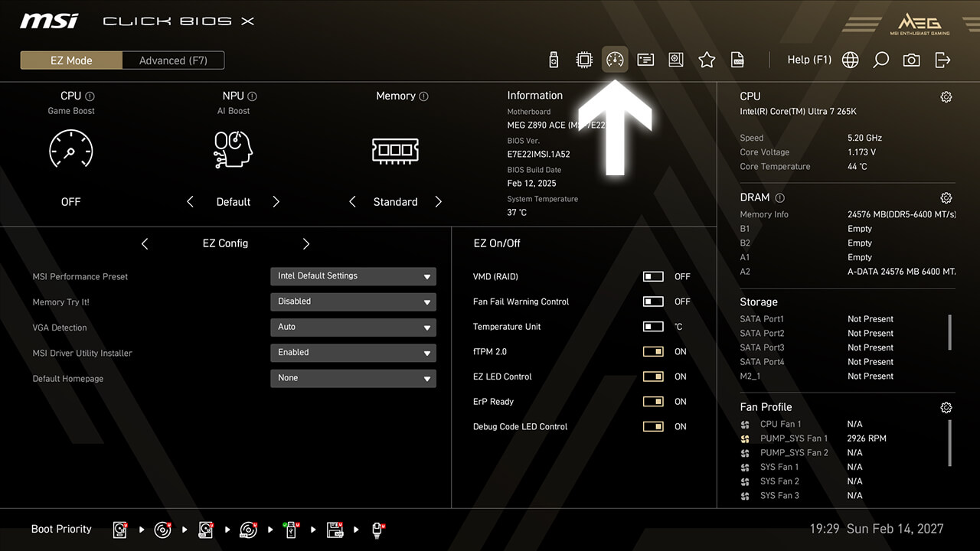
Task: Open Memory Try It! dropdown
Action: click(353, 302)
